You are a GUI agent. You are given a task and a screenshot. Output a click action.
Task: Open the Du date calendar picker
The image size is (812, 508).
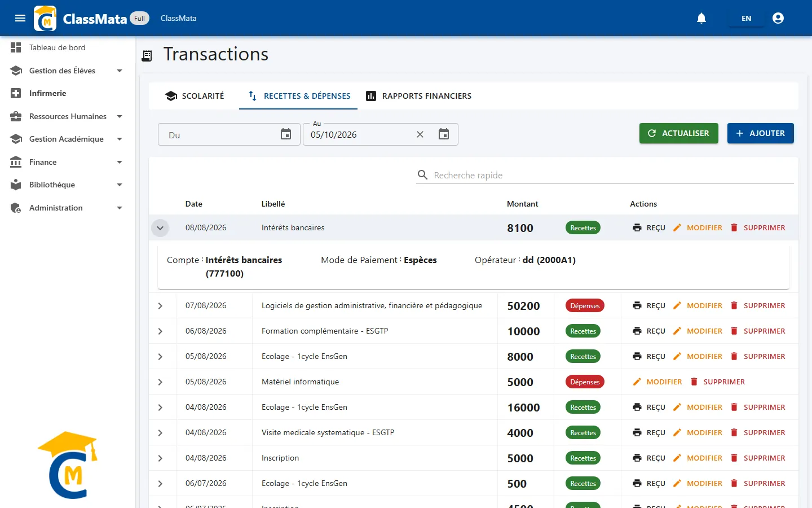coord(286,134)
